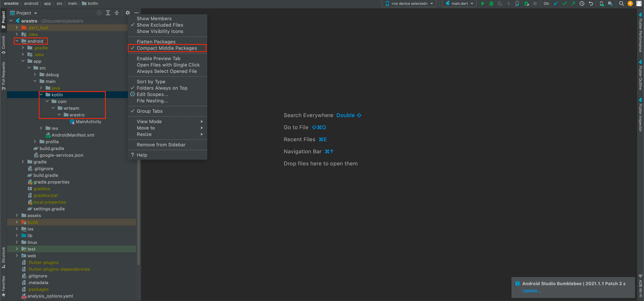The image size is (644, 301).
Task: Expand the assets folder in tree
Action: pos(17,216)
